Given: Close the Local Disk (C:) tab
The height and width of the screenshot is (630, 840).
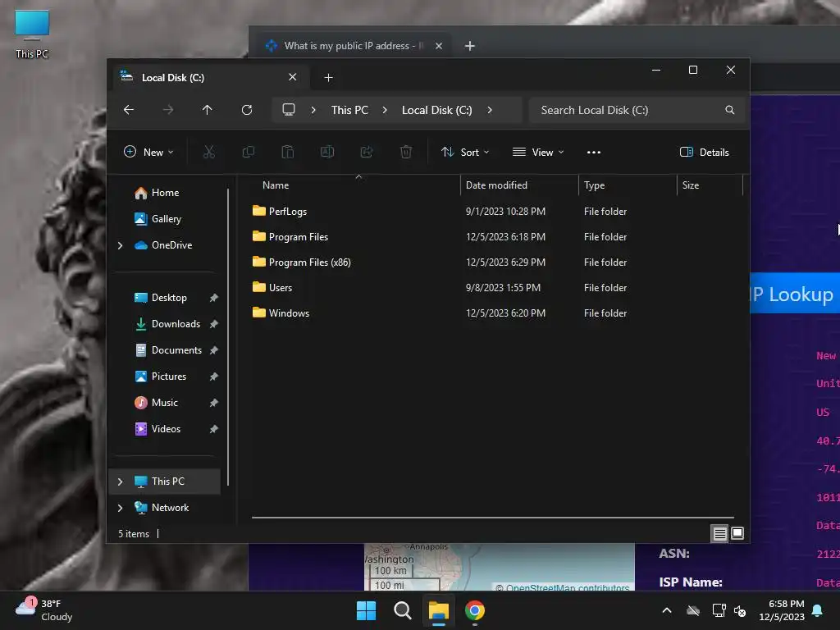Looking at the screenshot, I should (x=293, y=77).
